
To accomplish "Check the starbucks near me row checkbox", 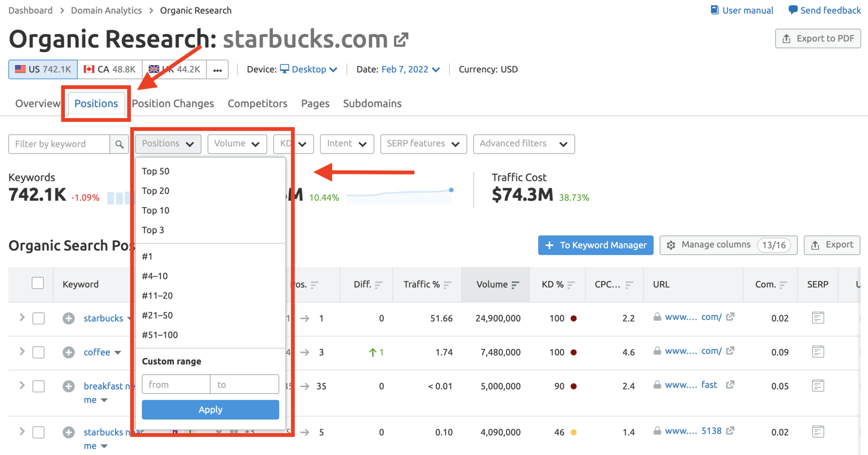I will 39,432.
